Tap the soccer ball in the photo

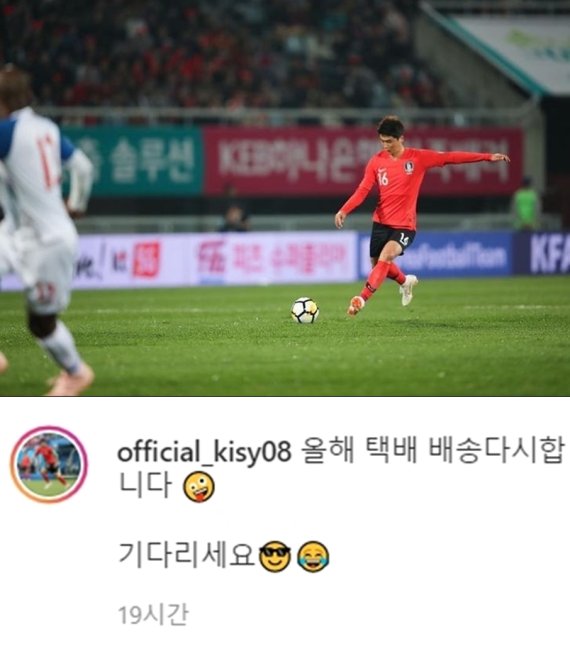coord(305,310)
